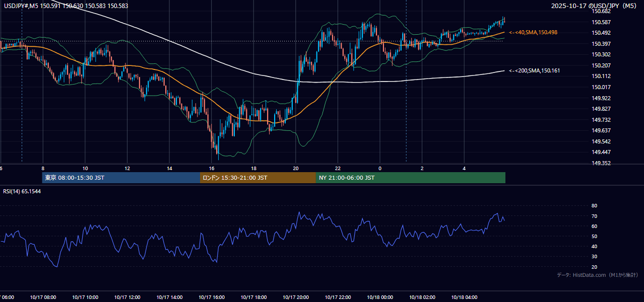Click the bottom date label 10/17 14:00

pos(169,297)
